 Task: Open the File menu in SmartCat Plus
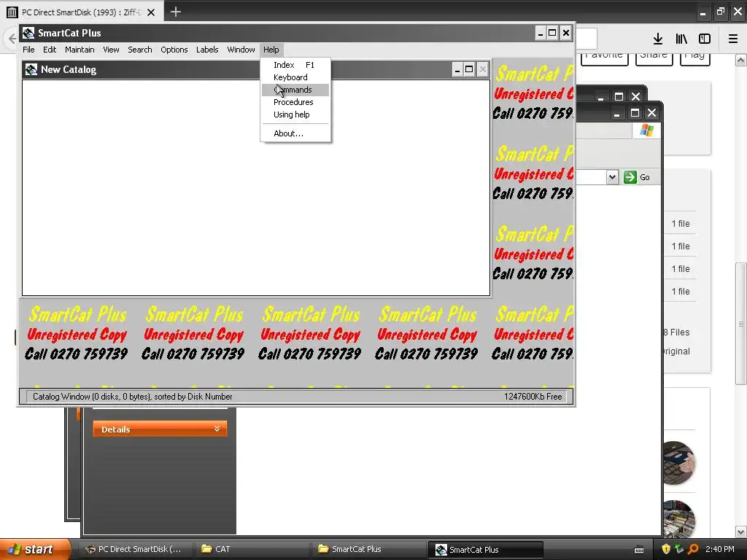(x=28, y=50)
